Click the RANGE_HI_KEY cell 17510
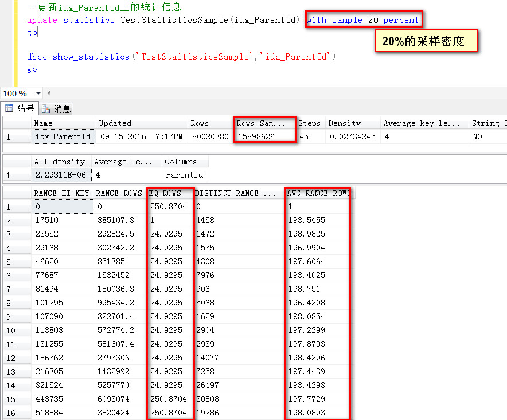Screen dimensions: 507x420 pyautogui.click(x=62, y=220)
